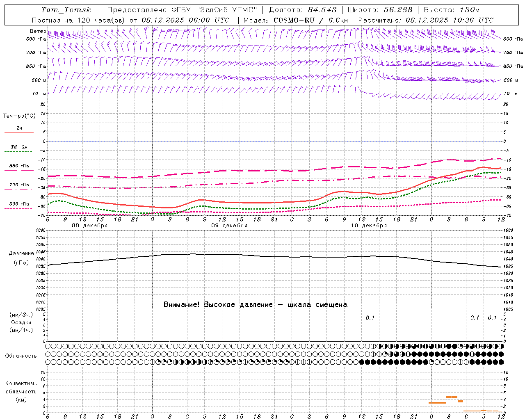The height and width of the screenshot is (420, 525).
Task: Click the Внимание! Высокое давление warning text
Action: pos(255,305)
